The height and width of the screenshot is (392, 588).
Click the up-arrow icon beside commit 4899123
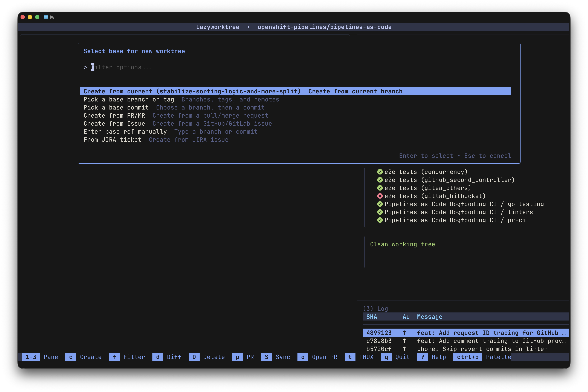pyautogui.click(x=405, y=333)
